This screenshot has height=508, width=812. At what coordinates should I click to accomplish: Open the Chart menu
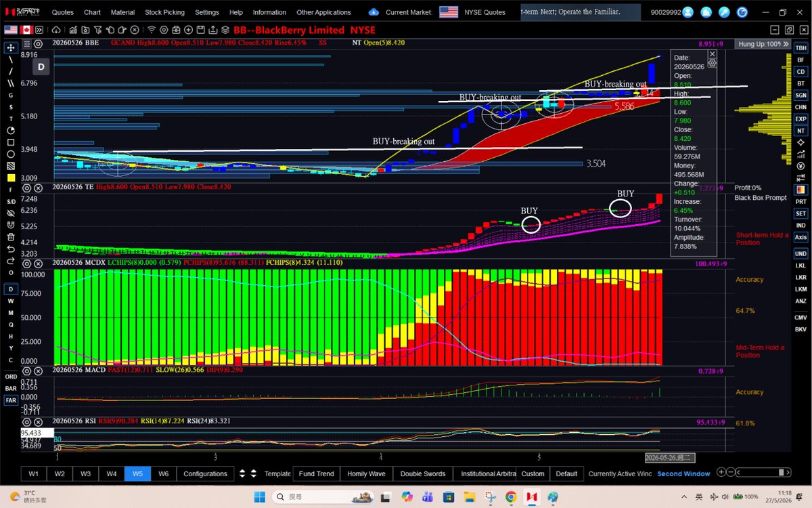(92, 12)
